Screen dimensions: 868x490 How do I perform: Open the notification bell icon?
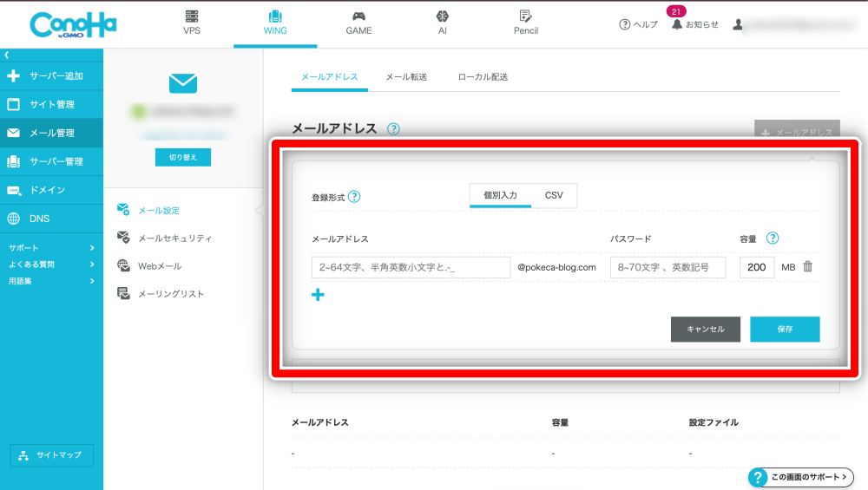(677, 24)
